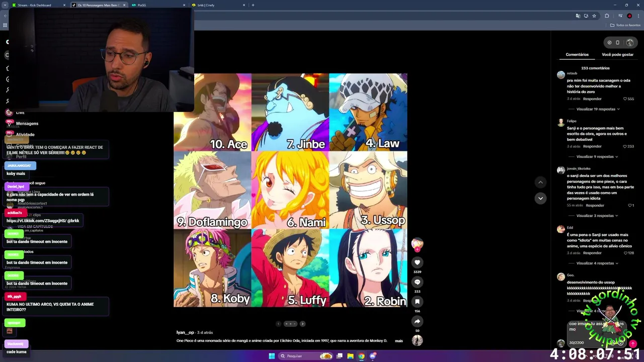Expand the caption with the mais link

click(398, 341)
